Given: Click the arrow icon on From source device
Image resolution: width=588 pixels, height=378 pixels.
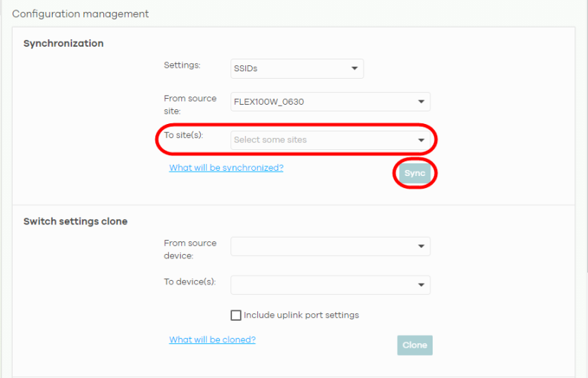Looking at the screenshot, I should (421, 247).
